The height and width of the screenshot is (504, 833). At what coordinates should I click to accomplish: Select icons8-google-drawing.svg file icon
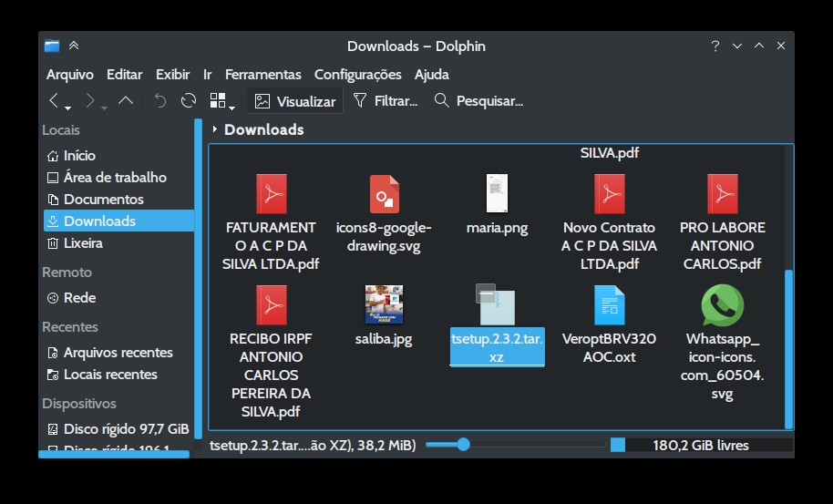point(384,194)
